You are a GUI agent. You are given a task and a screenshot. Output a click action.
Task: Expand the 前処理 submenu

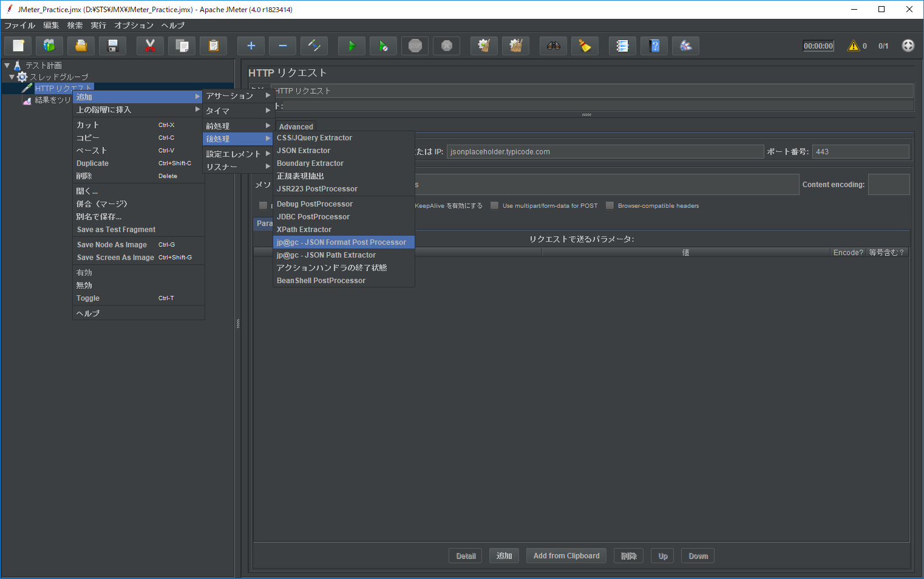pos(237,125)
